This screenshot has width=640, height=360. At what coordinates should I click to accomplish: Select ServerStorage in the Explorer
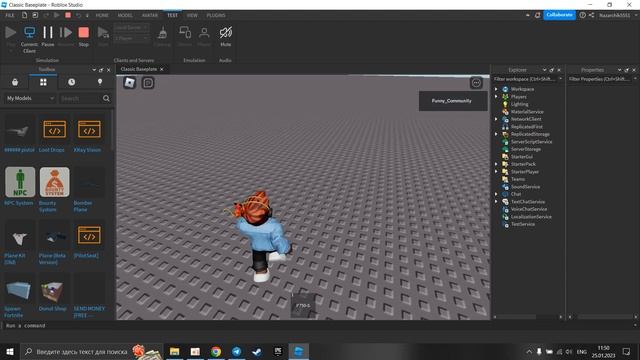(x=526, y=149)
